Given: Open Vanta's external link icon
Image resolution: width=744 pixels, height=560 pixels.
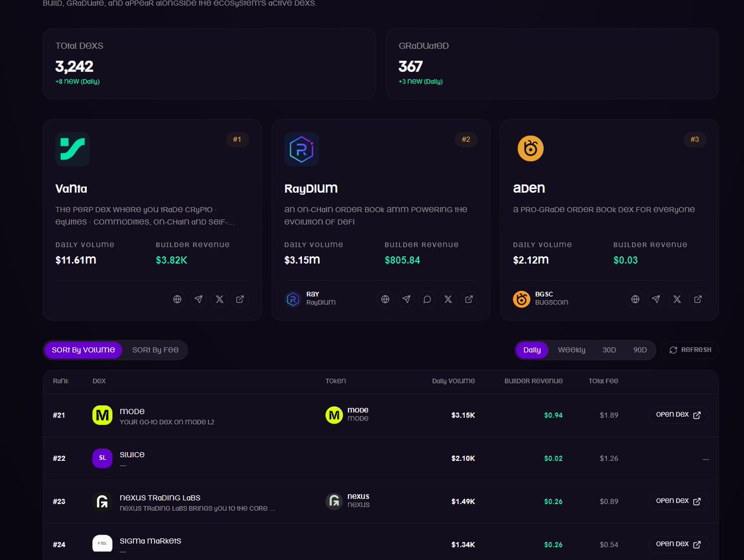Looking at the screenshot, I should point(241,299).
